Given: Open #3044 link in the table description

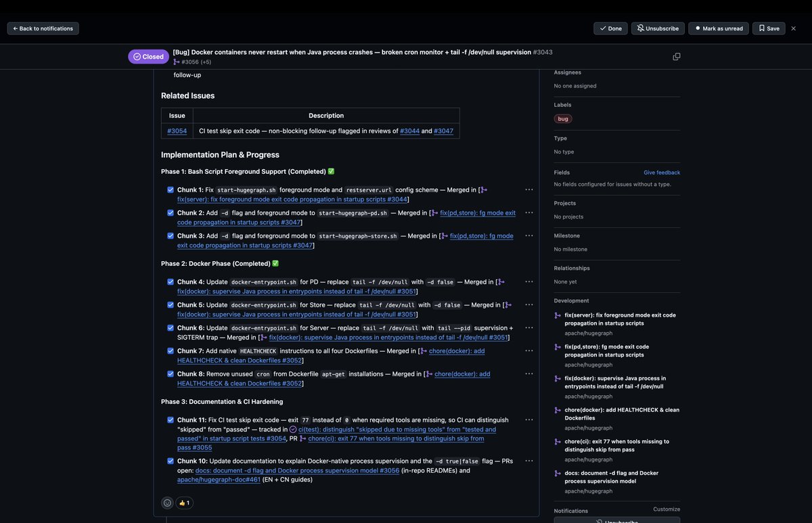Looking at the screenshot, I should click(410, 131).
